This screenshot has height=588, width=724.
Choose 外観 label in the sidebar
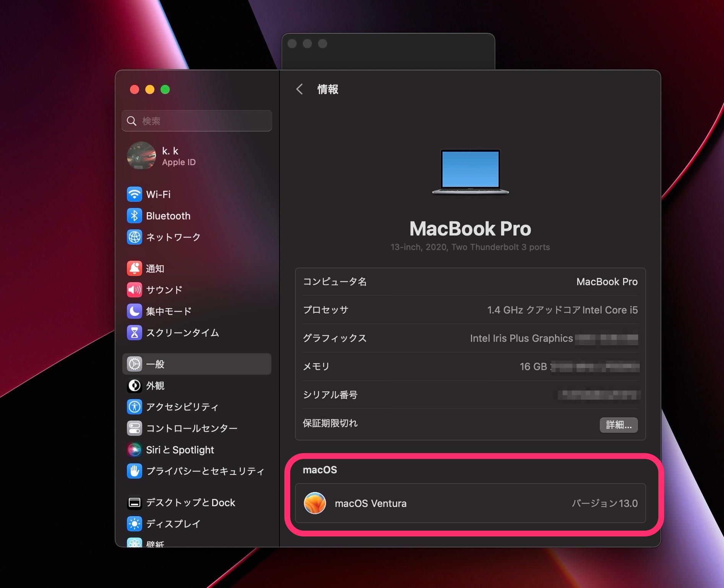tap(155, 385)
